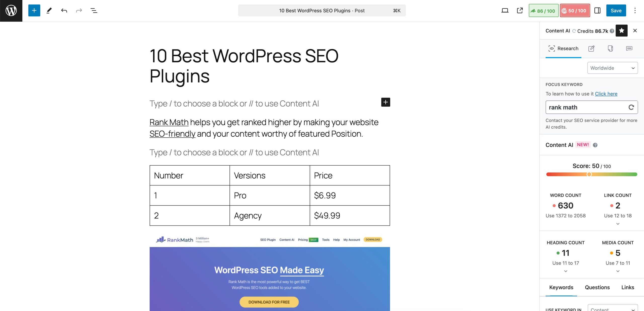Click the 'Click here' link to learn focus keyword
Viewport: 644px width, 311px height.
click(607, 93)
